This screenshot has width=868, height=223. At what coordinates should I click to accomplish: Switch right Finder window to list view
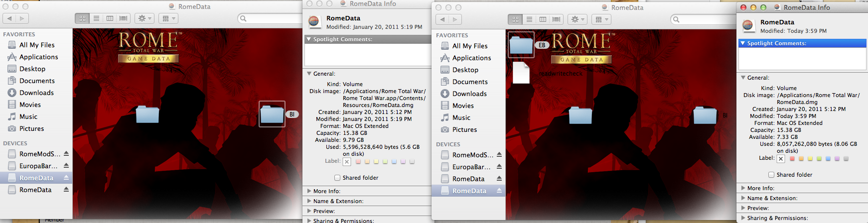pos(529,19)
